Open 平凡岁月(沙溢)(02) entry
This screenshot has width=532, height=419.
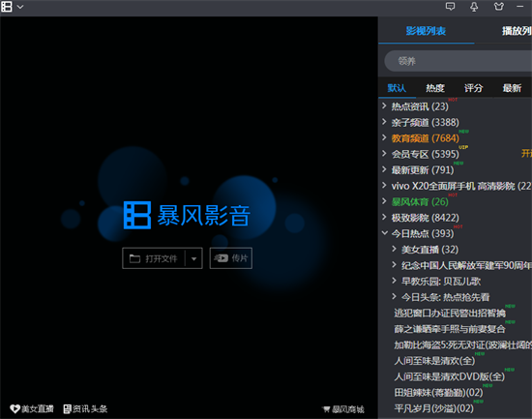pyautogui.click(x=434, y=408)
